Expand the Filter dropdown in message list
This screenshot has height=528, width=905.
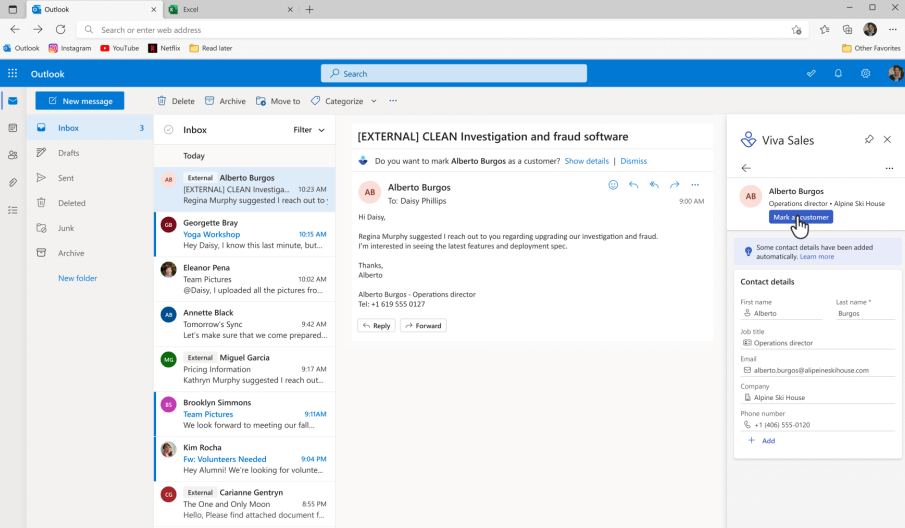coord(308,130)
